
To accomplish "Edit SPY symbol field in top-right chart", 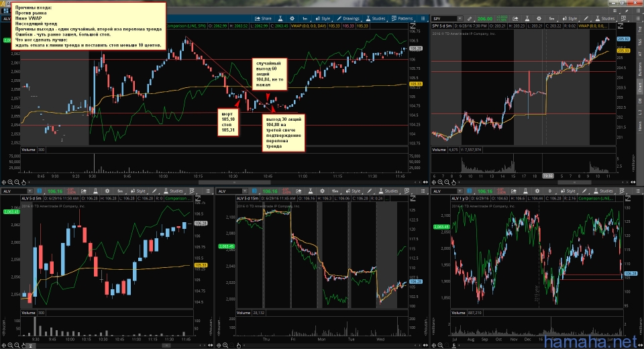I will point(444,19).
